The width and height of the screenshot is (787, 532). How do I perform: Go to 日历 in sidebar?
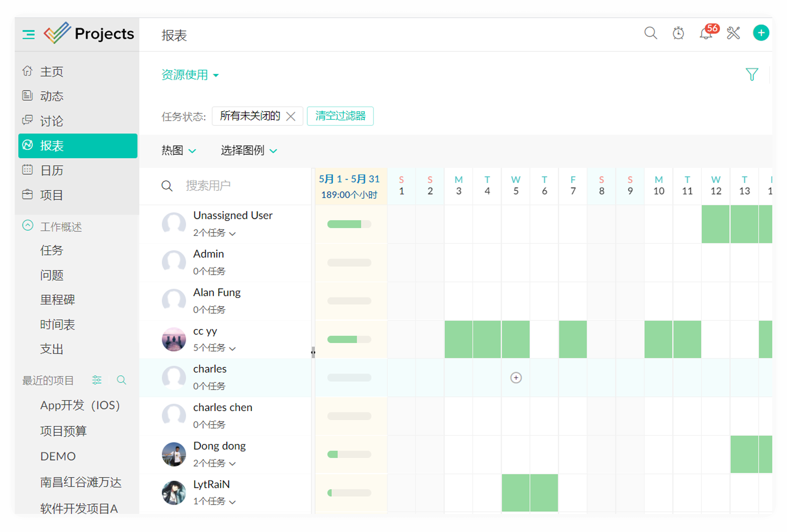(x=52, y=170)
